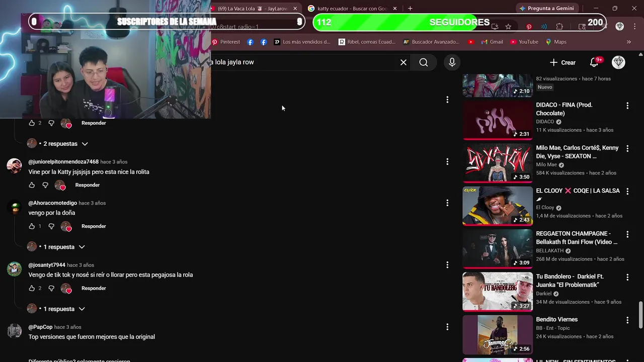Open more options for REGGAETON CHAMPAGNE video
The height and width of the screenshot is (362, 644).
627,234
